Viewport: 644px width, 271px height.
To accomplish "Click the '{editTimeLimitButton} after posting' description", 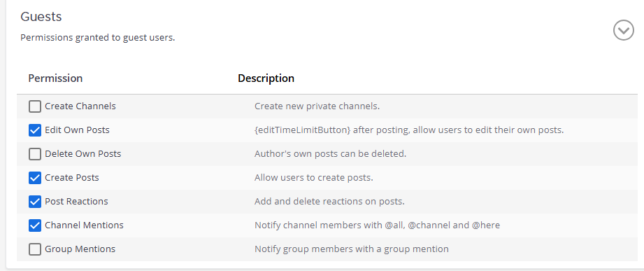I will (x=409, y=130).
